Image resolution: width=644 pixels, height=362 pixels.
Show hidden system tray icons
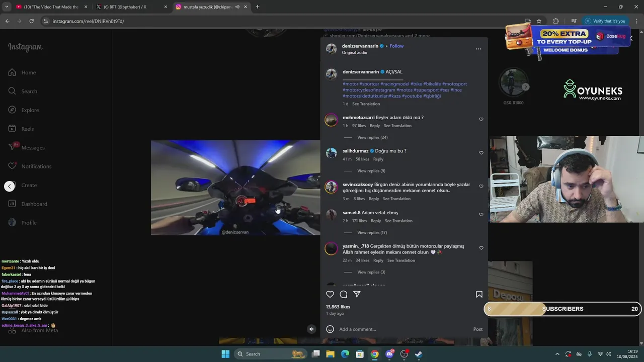tap(557, 354)
